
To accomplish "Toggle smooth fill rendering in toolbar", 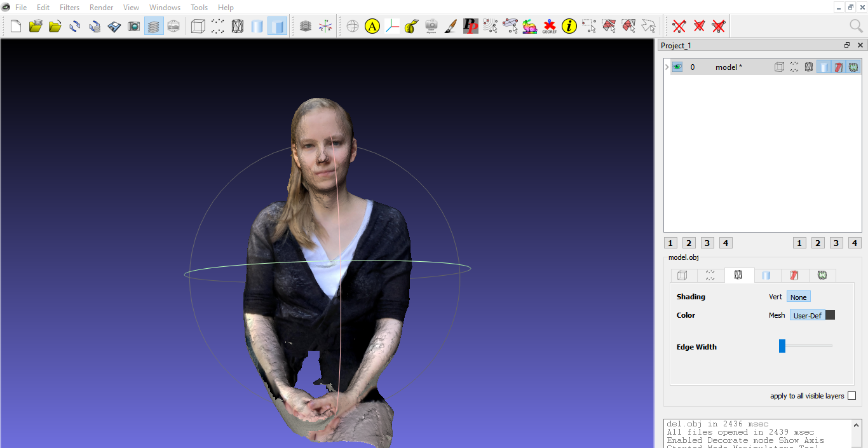I will click(257, 26).
